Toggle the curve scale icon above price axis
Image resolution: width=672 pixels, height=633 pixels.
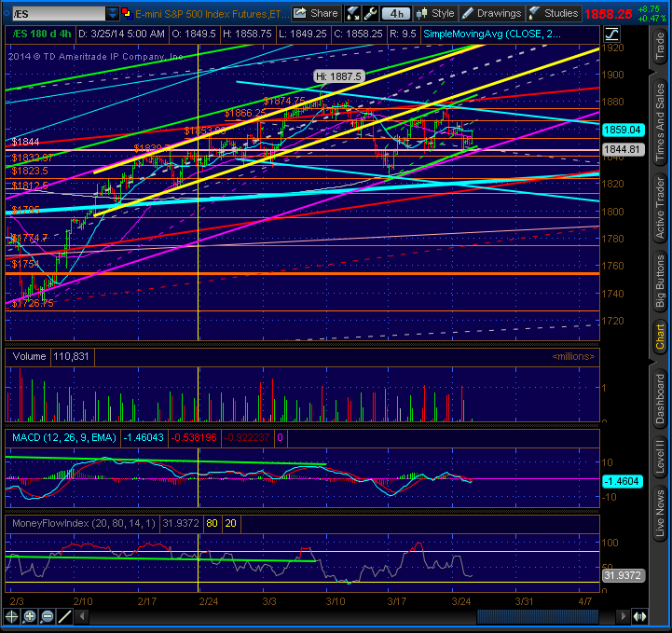(x=612, y=34)
